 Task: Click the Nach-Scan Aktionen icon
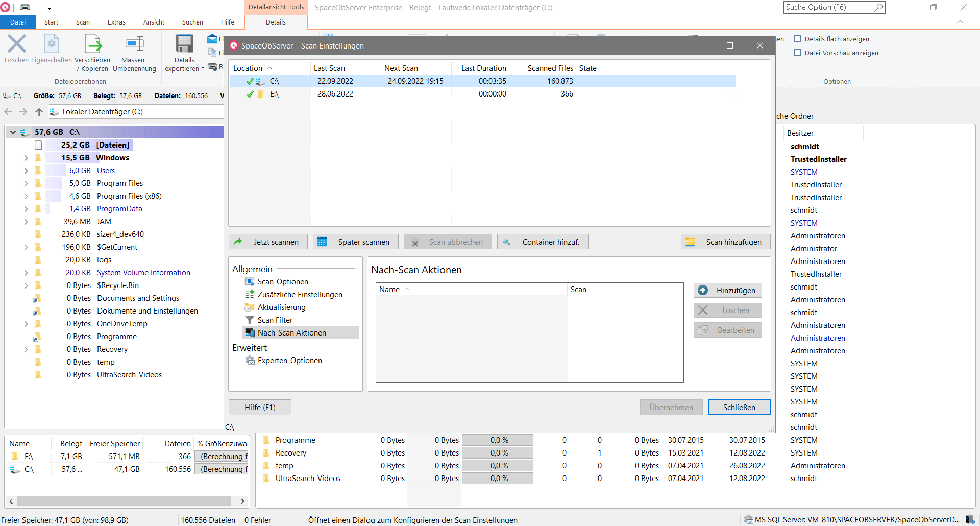coord(250,333)
